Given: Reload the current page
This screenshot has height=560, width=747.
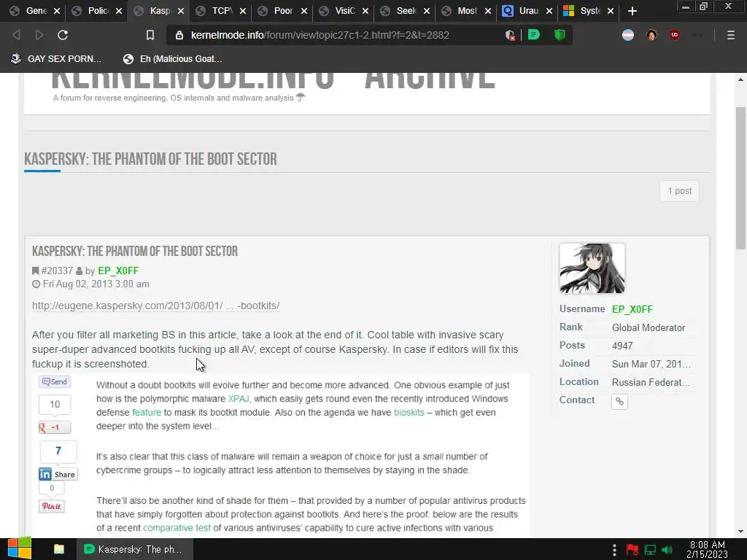Looking at the screenshot, I should 63,35.
